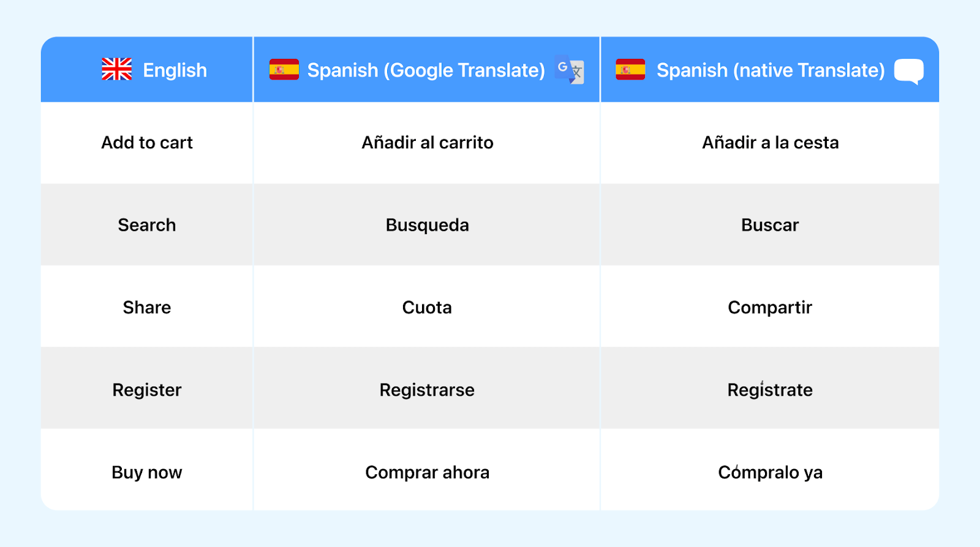
Task: Click the Spanish flag beside native Translate heading
Action: [x=630, y=70]
